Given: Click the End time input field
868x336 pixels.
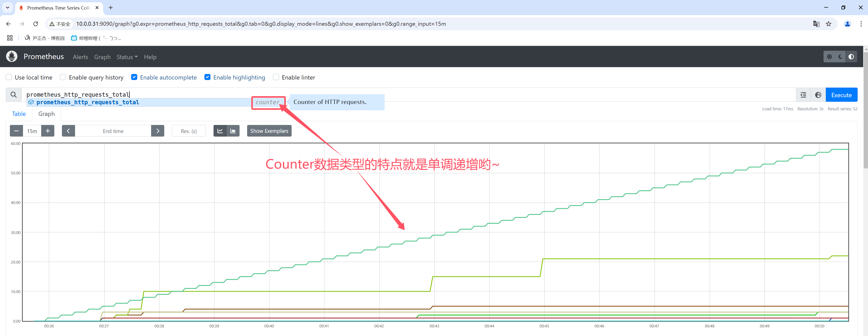Looking at the screenshot, I should [113, 131].
